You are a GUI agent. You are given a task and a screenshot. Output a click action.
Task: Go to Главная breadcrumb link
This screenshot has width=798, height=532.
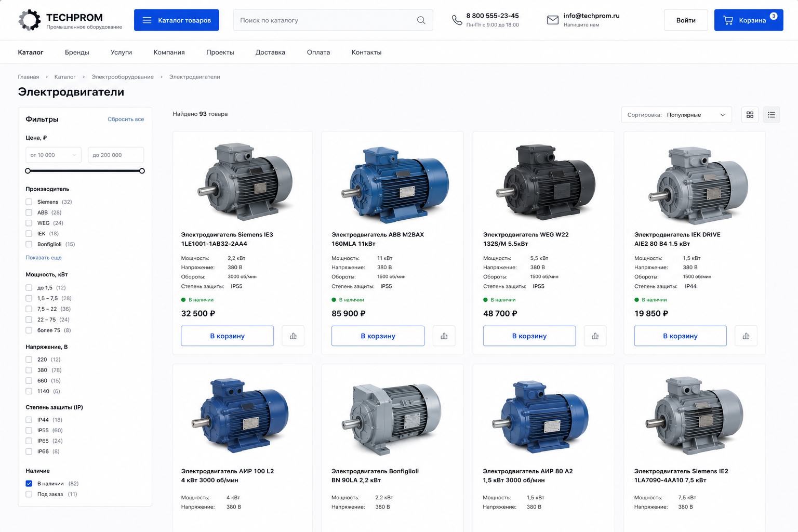coord(29,77)
